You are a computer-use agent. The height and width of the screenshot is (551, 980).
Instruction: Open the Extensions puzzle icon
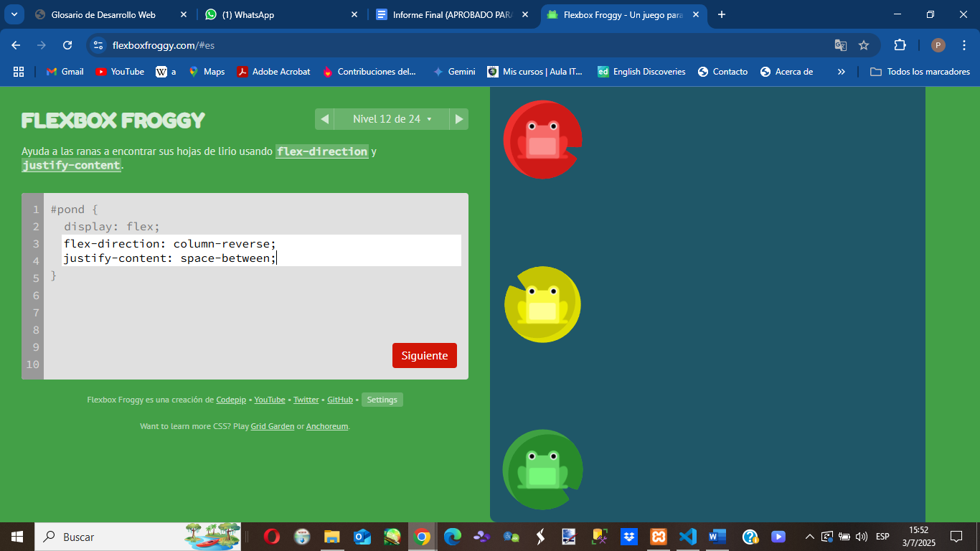(x=900, y=45)
